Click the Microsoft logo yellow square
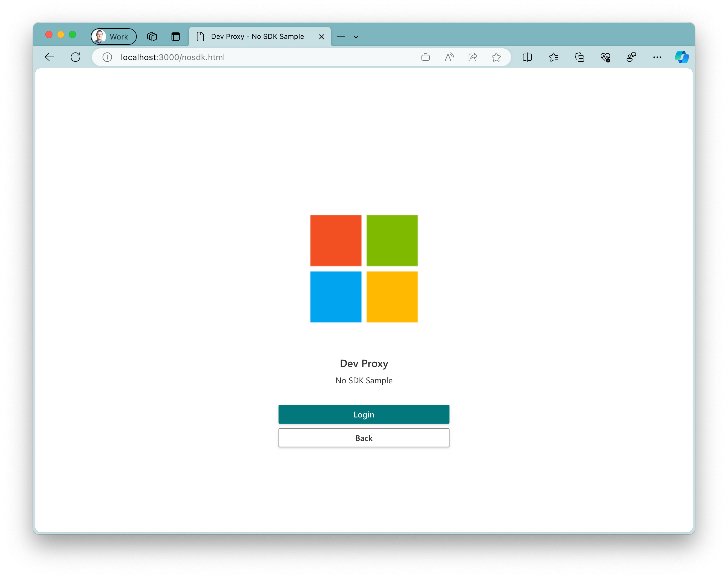The width and height of the screenshot is (728, 578). [392, 296]
